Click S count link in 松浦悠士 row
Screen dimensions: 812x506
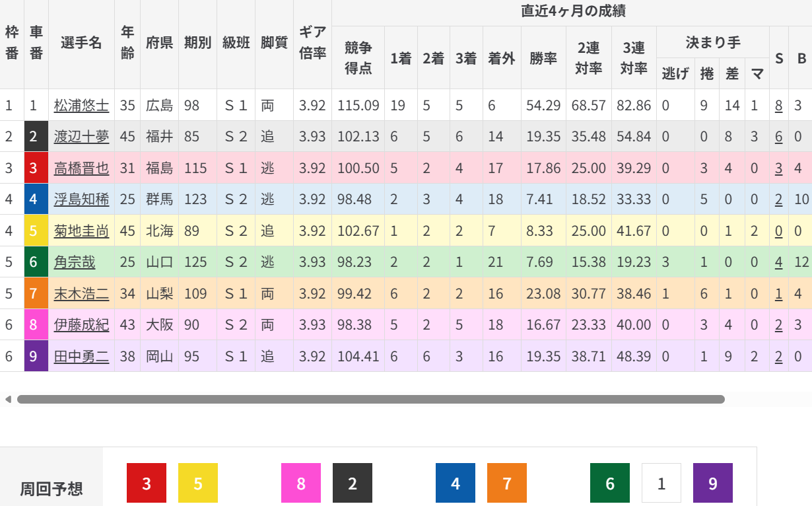point(778,105)
